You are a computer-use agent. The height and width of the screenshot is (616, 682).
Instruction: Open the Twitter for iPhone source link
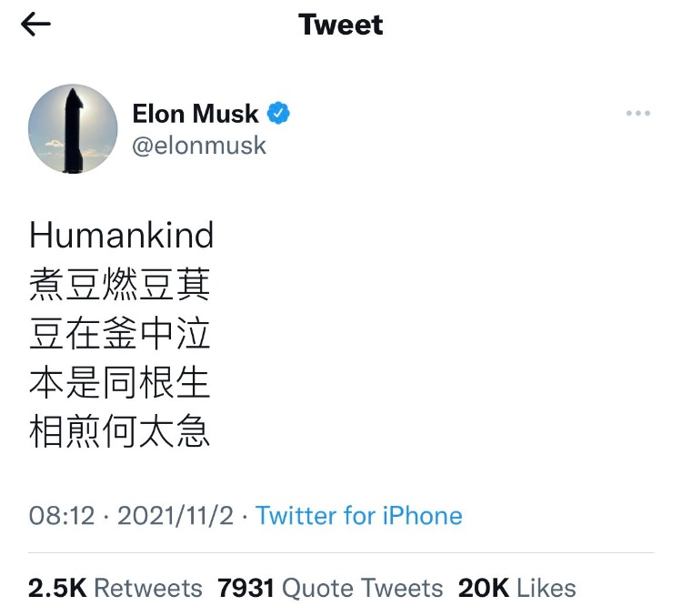point(359,516)
